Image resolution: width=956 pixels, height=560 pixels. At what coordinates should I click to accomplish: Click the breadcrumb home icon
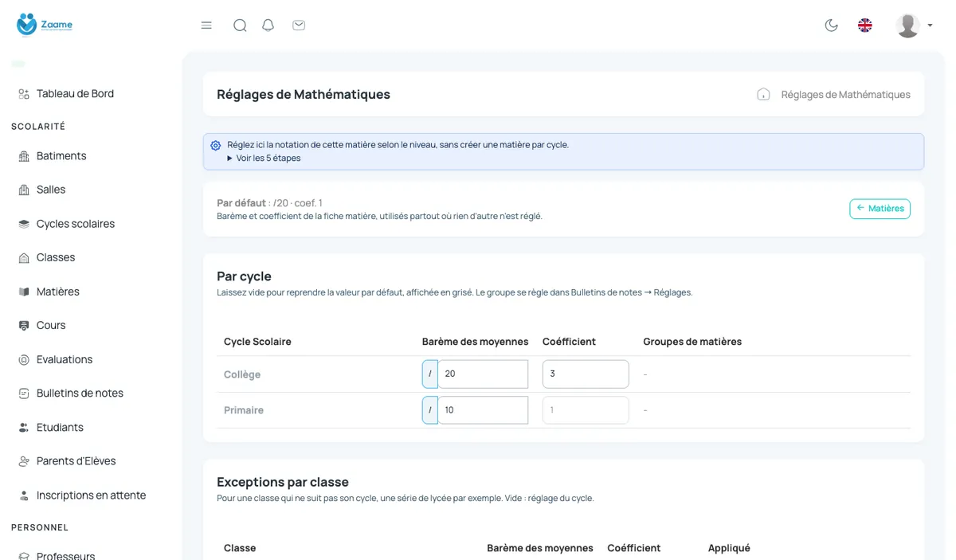[x=763, y=94]
